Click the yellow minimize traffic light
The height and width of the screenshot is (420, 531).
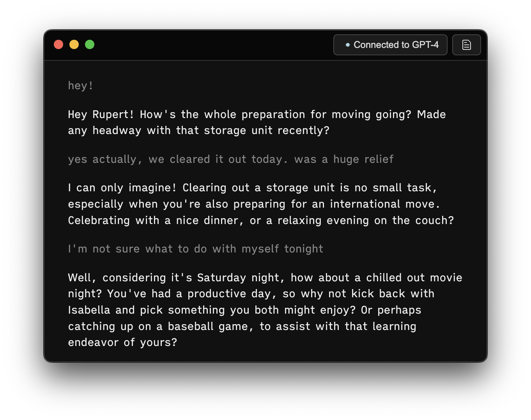point(74,44)
